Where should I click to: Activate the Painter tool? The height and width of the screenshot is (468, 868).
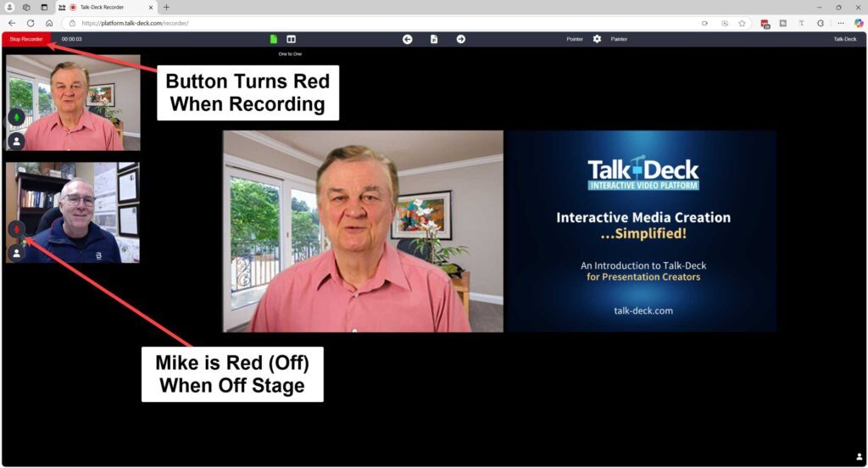coord(619,39)
